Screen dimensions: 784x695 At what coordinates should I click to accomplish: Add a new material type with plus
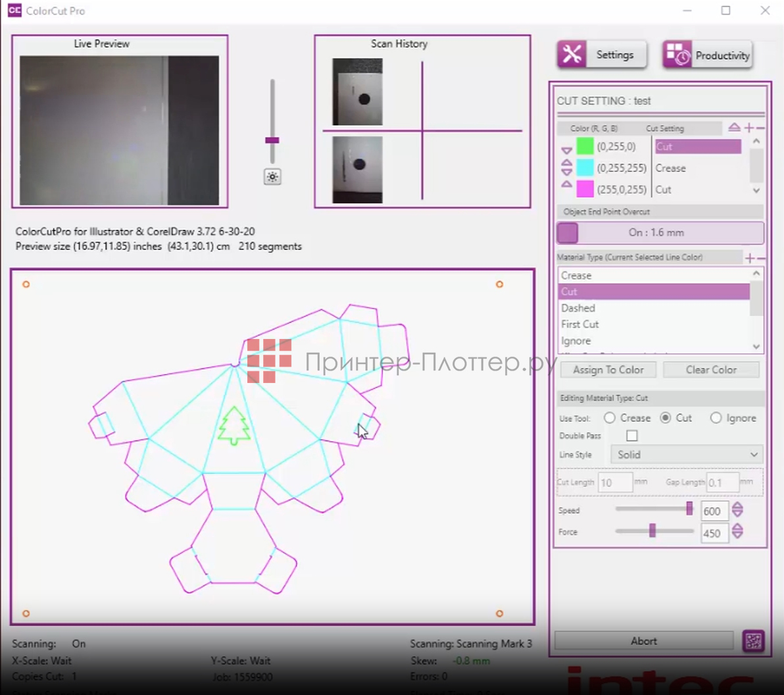(x=748, y=258)
